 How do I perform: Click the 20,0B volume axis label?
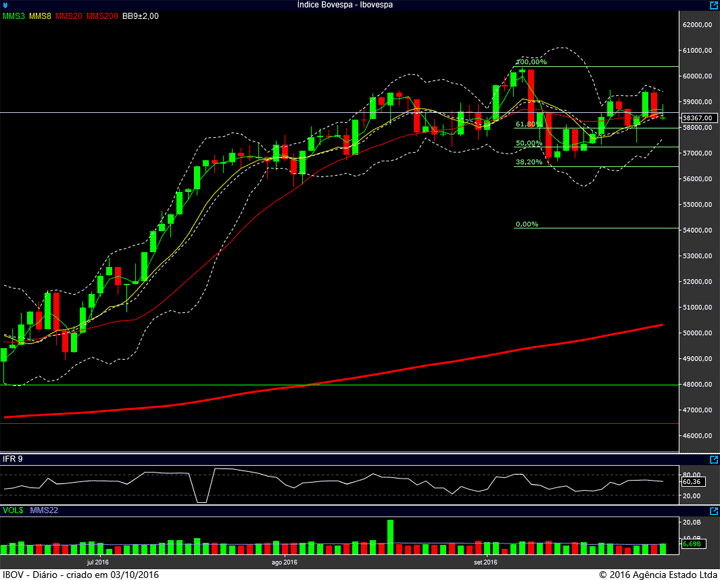[692, 522]
